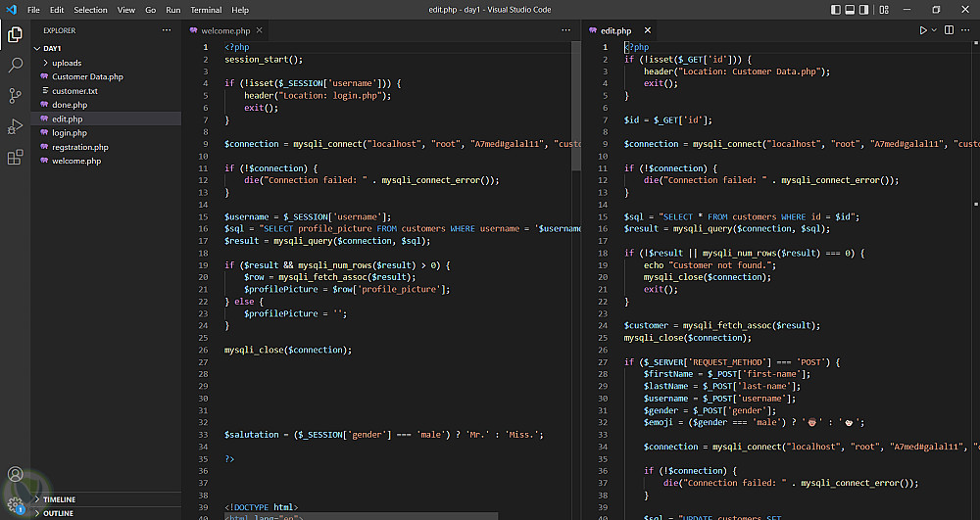The height and width of the screenshot is (520, 980).
Task: Click the Explorer files icon
Action: click(15, 34)
